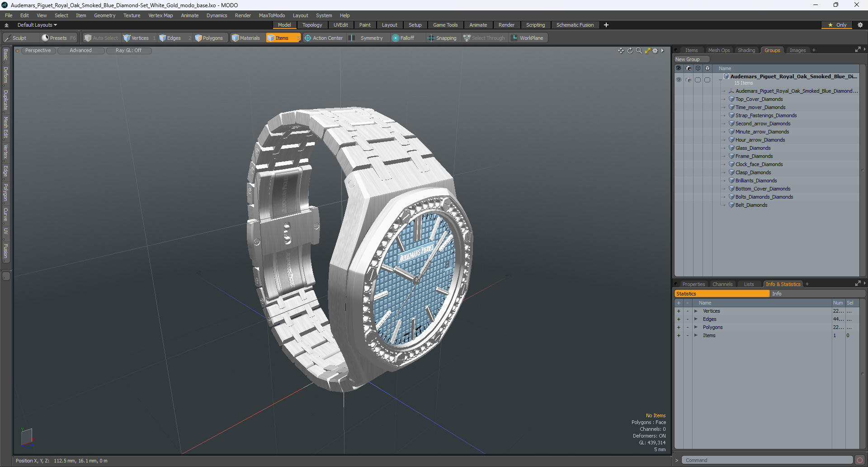Click the viewport pan (move) icon
Viewport: 868px width, 467px height.
(x=621, y=51)
